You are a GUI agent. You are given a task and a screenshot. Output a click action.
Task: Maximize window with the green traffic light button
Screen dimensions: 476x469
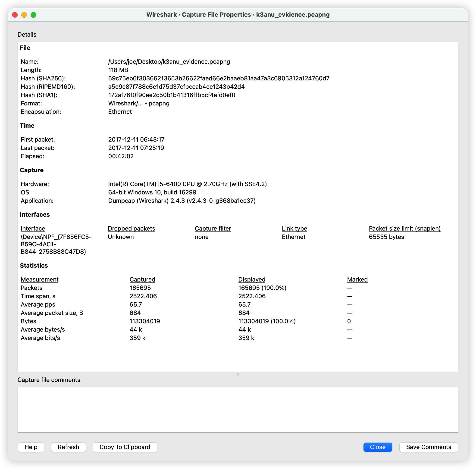33,15
